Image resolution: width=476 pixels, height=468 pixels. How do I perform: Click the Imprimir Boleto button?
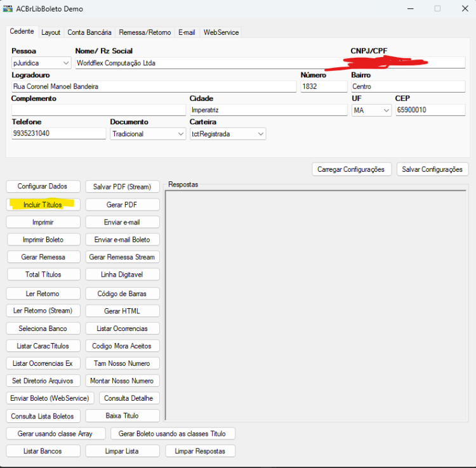coord(44,240)
